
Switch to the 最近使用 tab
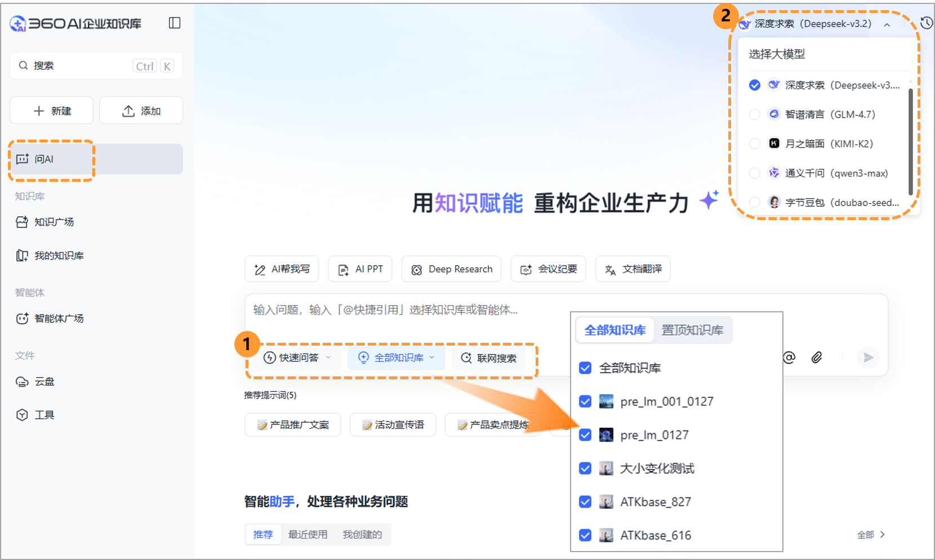pyautogui.click(x=308, y=534)
